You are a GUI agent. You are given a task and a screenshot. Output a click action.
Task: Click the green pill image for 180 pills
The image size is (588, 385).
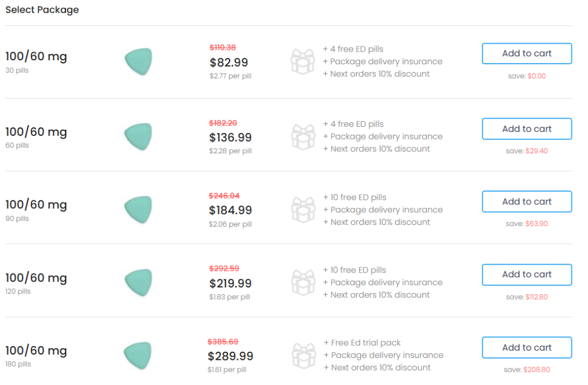138,355
